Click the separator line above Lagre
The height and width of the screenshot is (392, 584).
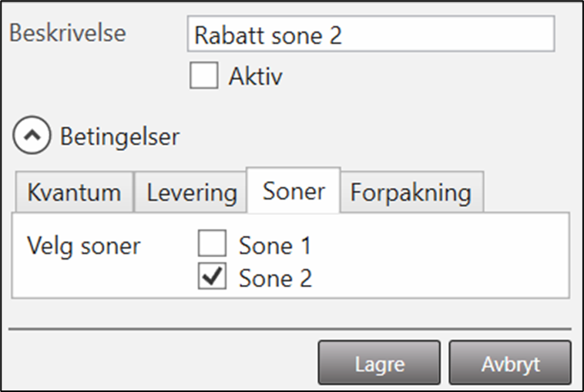(x=290, y=329)
